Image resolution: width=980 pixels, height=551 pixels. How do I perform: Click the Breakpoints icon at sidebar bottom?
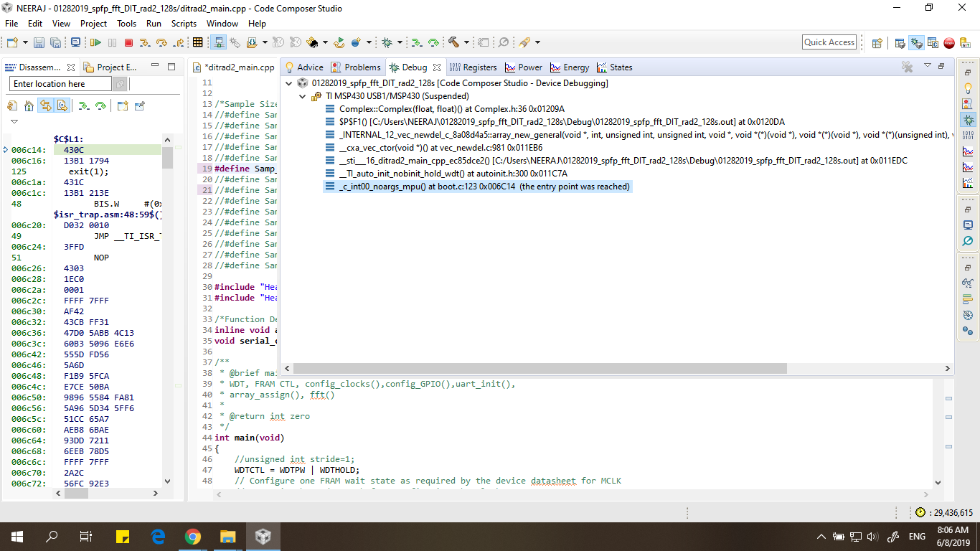click(x=968, y=330)
